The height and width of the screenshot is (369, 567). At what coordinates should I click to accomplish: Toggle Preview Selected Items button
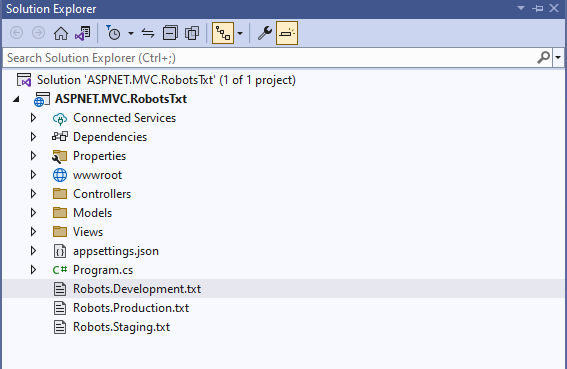[x=287, y=33]
